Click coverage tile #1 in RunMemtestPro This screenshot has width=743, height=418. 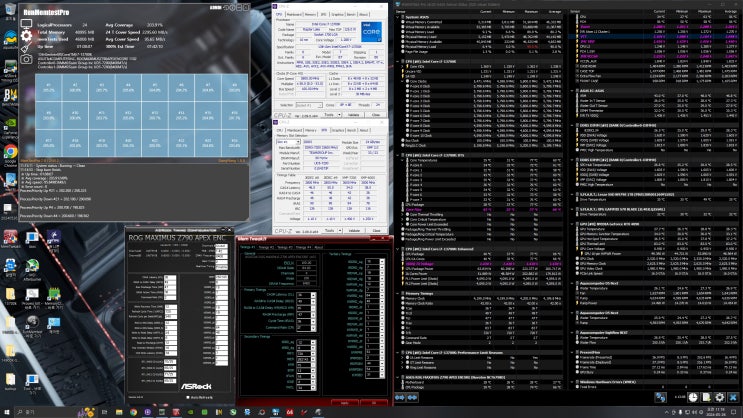click(48, 87)
